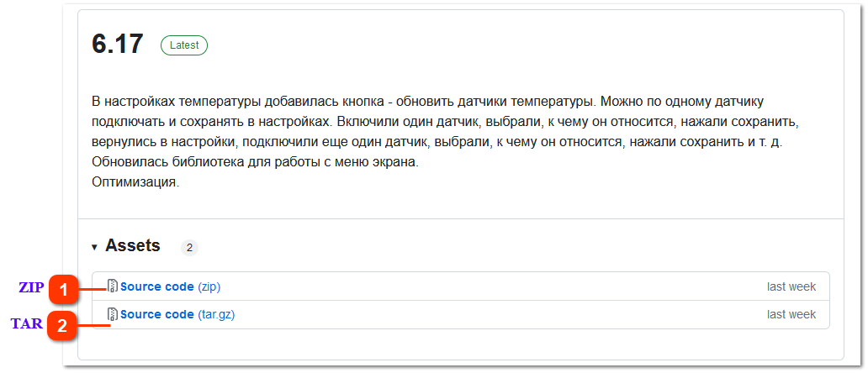Download Source code (zip) link
Viewport: 868px width, 373px height.
click(x=171, y=286)
